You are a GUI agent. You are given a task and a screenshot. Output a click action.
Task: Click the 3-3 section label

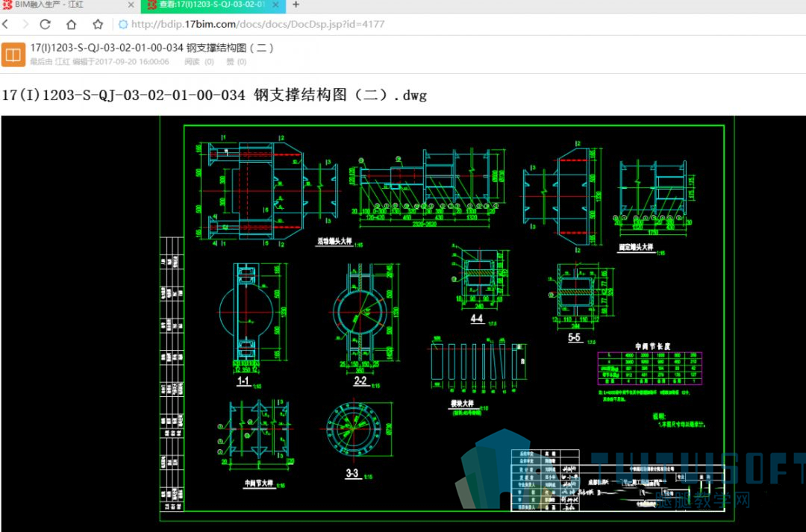352,473
